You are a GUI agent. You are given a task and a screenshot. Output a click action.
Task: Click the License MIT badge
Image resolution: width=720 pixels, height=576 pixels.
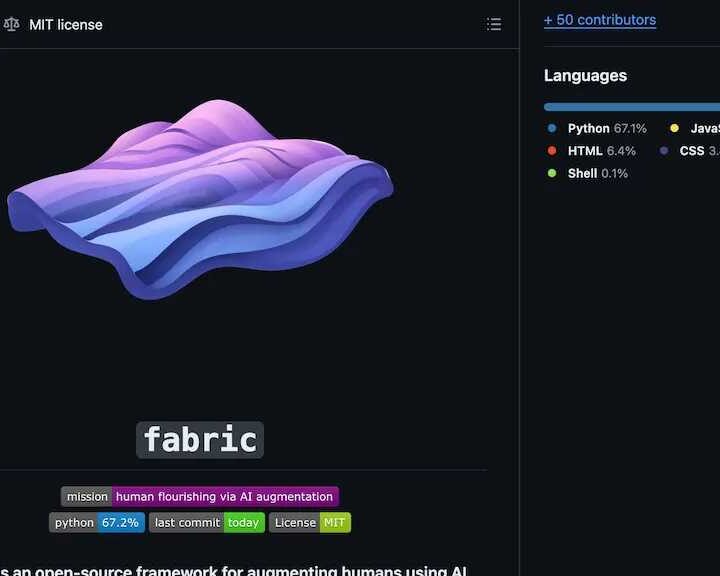tap(310, 522)
